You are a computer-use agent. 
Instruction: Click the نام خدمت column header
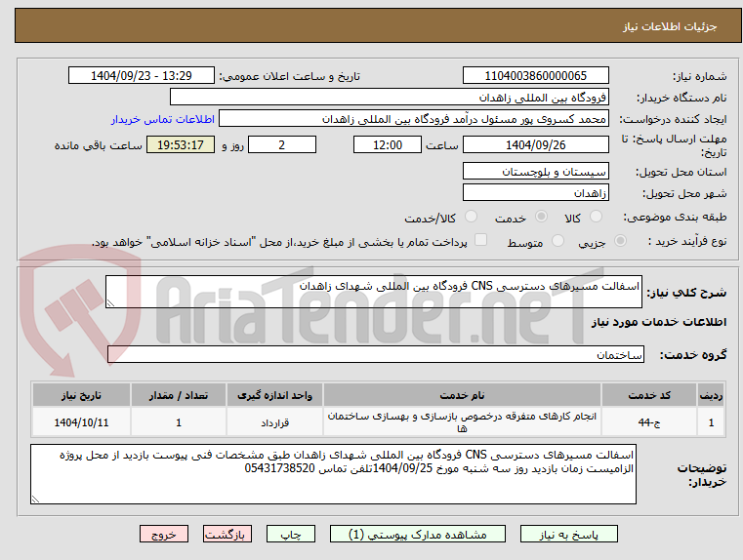point(462,395)
